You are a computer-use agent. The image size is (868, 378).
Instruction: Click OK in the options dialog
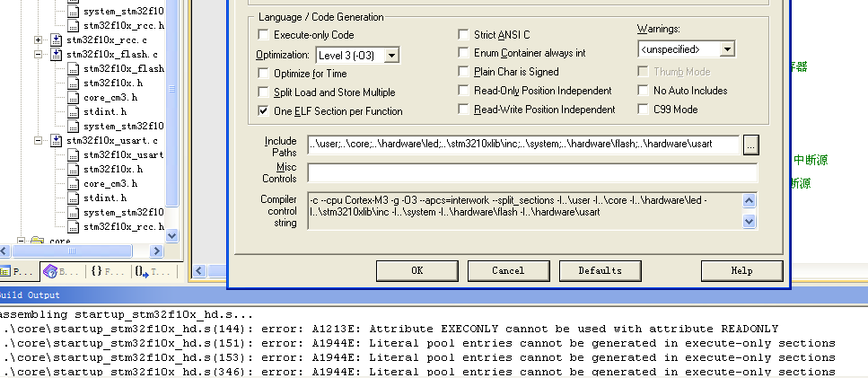pos(417,270)
